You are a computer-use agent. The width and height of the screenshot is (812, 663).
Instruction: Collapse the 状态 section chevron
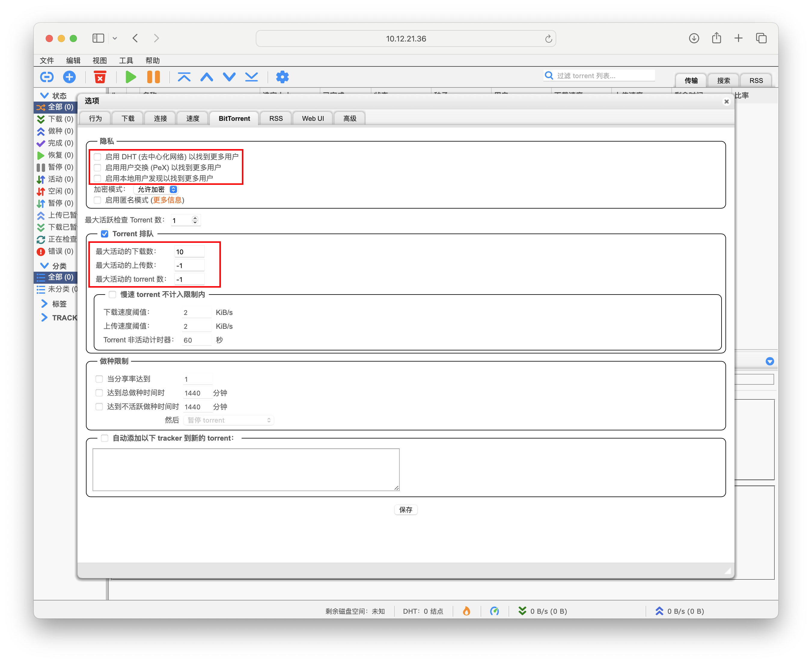(x=44, y=96)
